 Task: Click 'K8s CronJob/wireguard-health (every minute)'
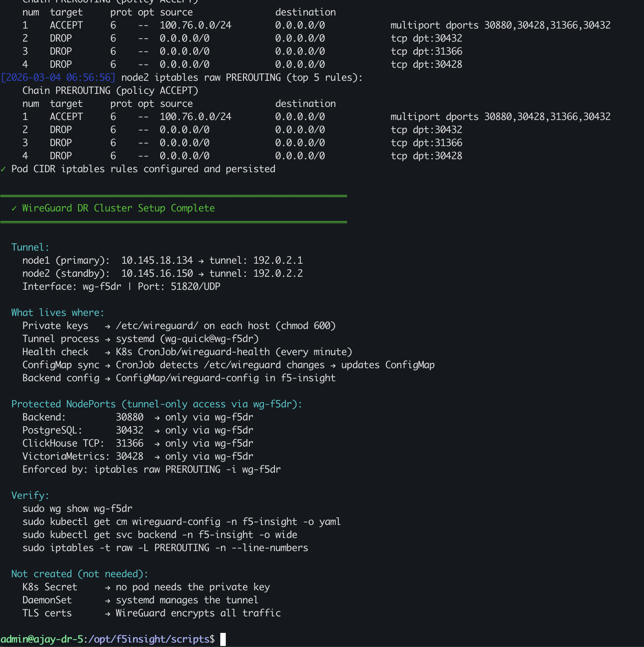[x=234, y=352]
